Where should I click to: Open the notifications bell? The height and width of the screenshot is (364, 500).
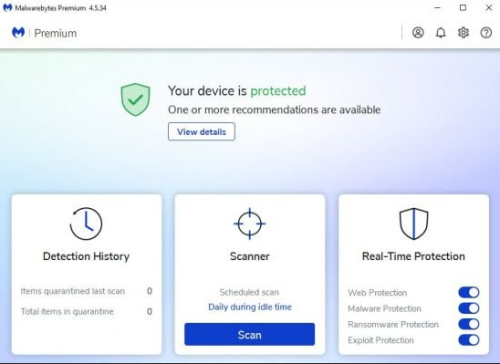[441, 33]
